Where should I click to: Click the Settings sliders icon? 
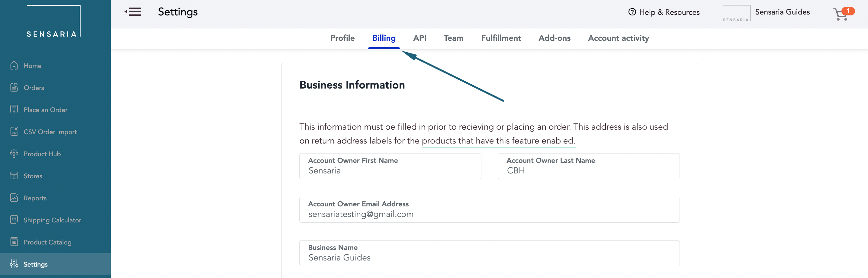point(14,264)
